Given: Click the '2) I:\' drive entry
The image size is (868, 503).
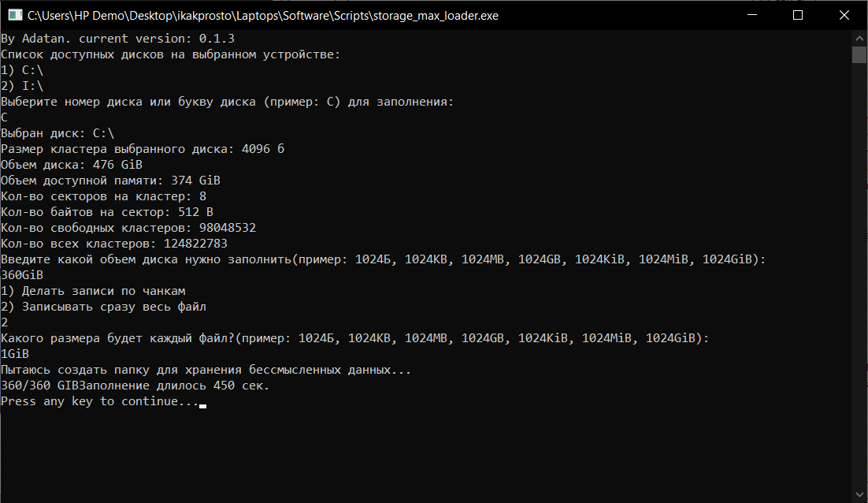Looking at the screenshot, I should (22, 86).
